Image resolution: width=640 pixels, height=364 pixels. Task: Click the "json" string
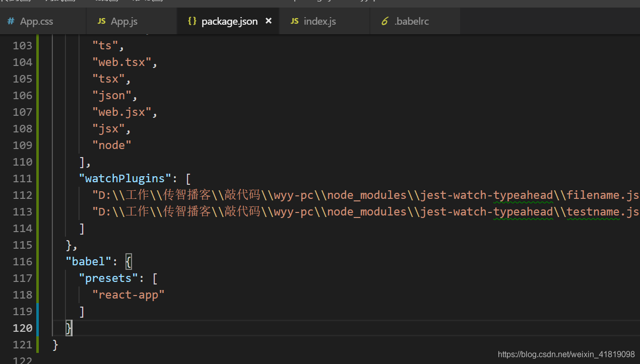click(x=111, y=95)
